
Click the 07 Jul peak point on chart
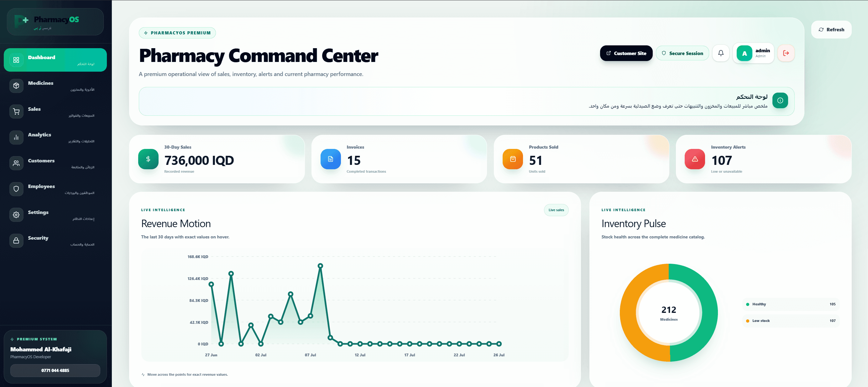[x=321, y=266]
